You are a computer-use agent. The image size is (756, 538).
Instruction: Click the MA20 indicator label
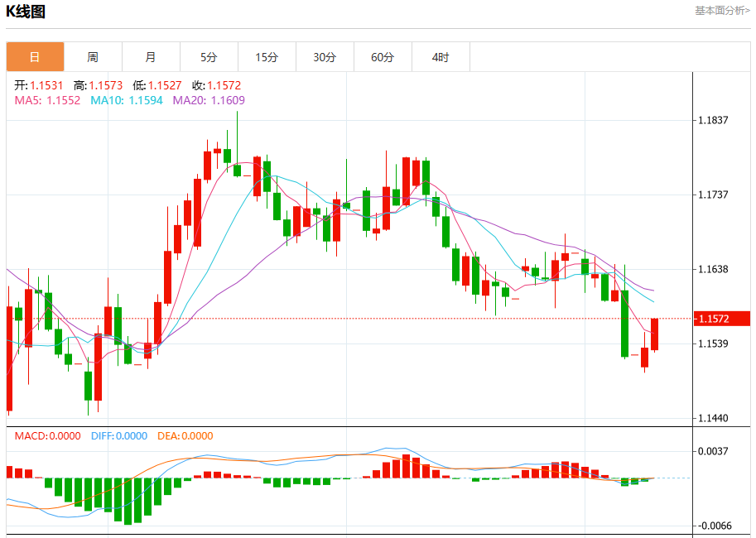(209, 100)
